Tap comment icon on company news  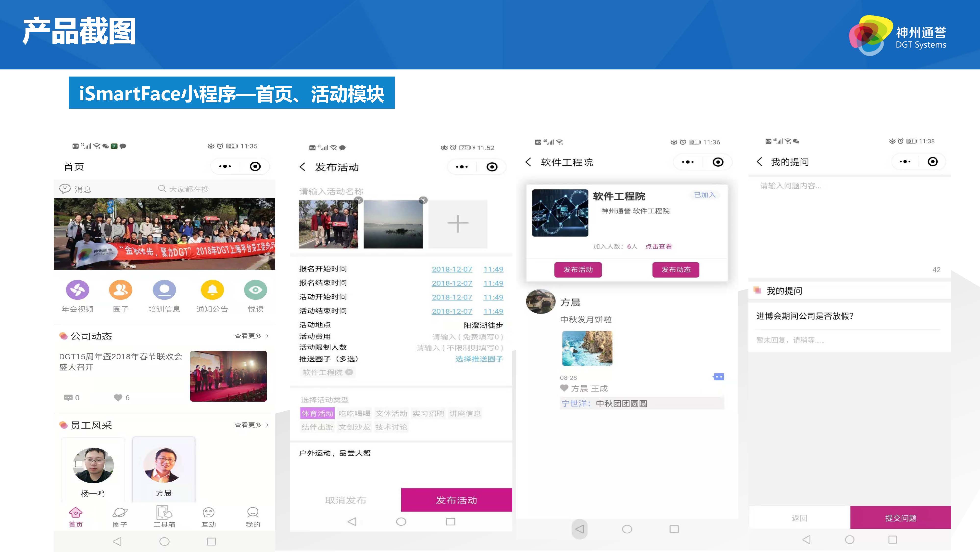68,397
